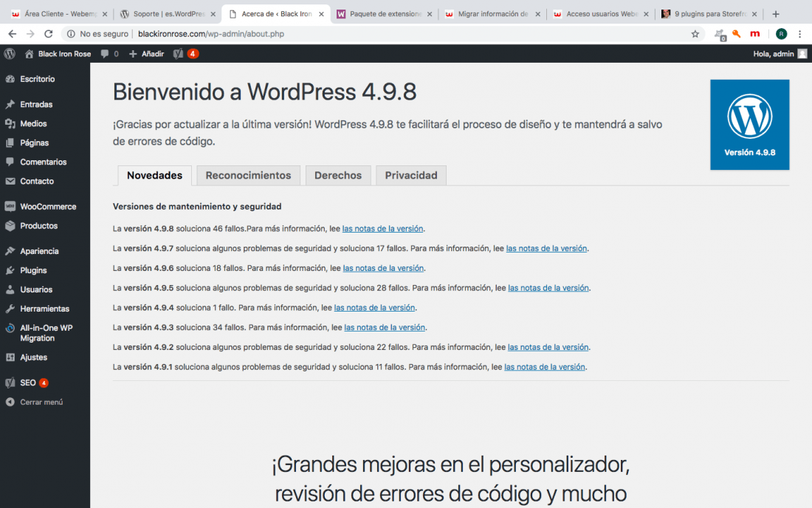Open the Escritorio dashboard icon

pyautogui.click(x=10, y=79)
